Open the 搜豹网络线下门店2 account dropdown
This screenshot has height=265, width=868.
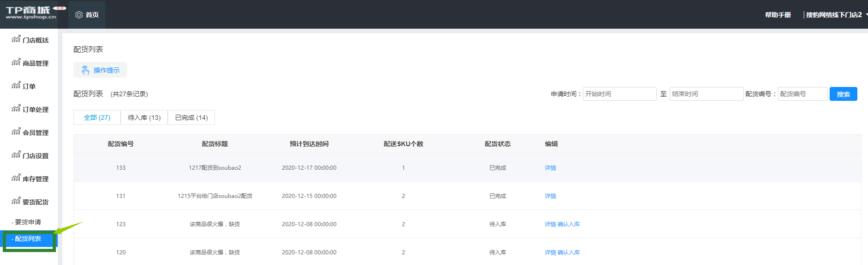point(836,15)
